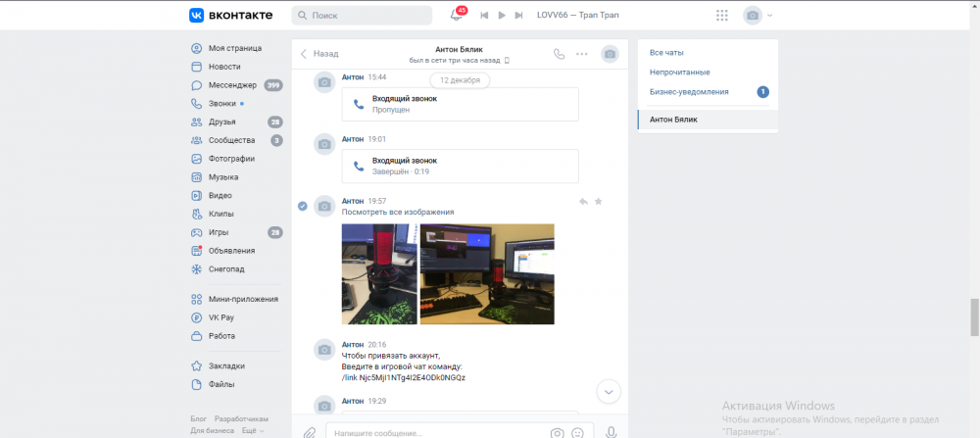This screenshot has width=980, height=438.
Task: Open the VK services grid icon
Action: (722, 15)
